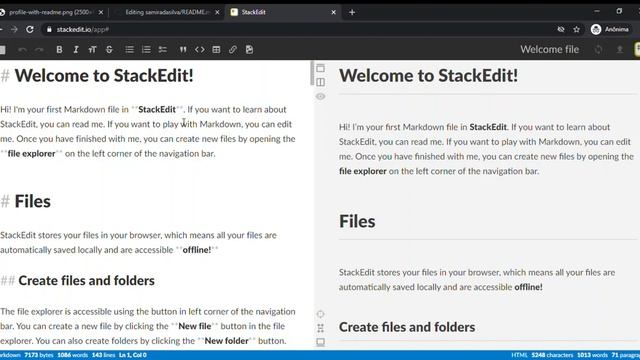The width and height of the screenshot is (640, 360).
Task: Open the Anônima incognito profile button
Action: point(610,29)
